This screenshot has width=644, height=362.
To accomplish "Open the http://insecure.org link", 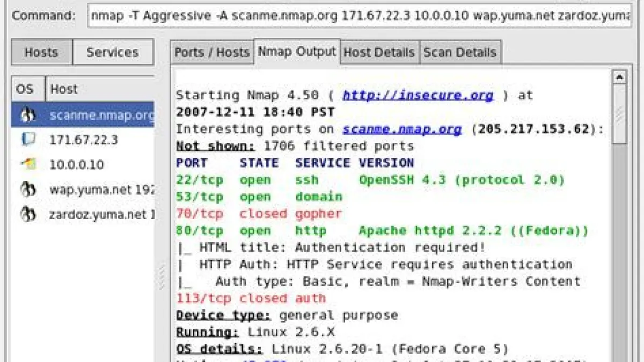I will [418, 96].
